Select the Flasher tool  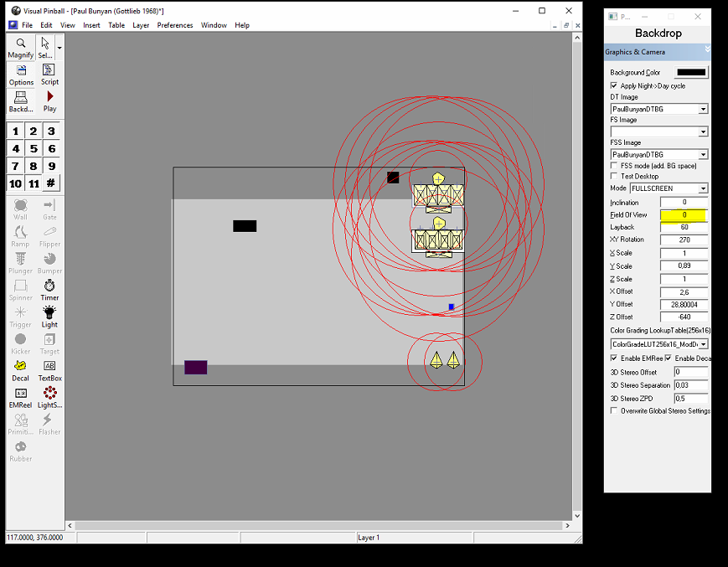coord(49,425)
